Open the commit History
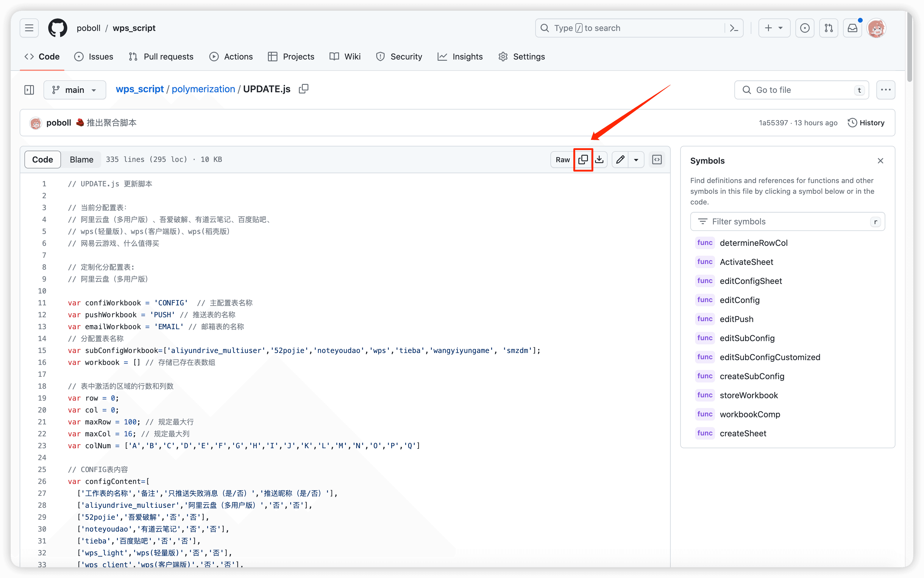The image size is (924, 578). click(866, 122)
